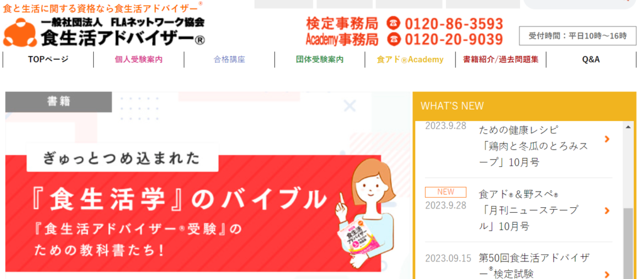Open the TOPページ menu item
This screenshot has width=644, height=279.
tap(48, 59)
